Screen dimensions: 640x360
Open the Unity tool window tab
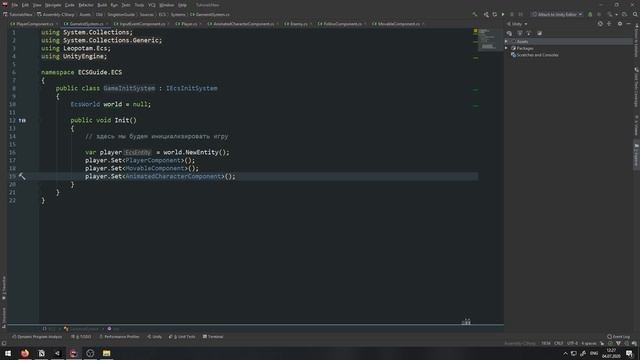(154, 337)
